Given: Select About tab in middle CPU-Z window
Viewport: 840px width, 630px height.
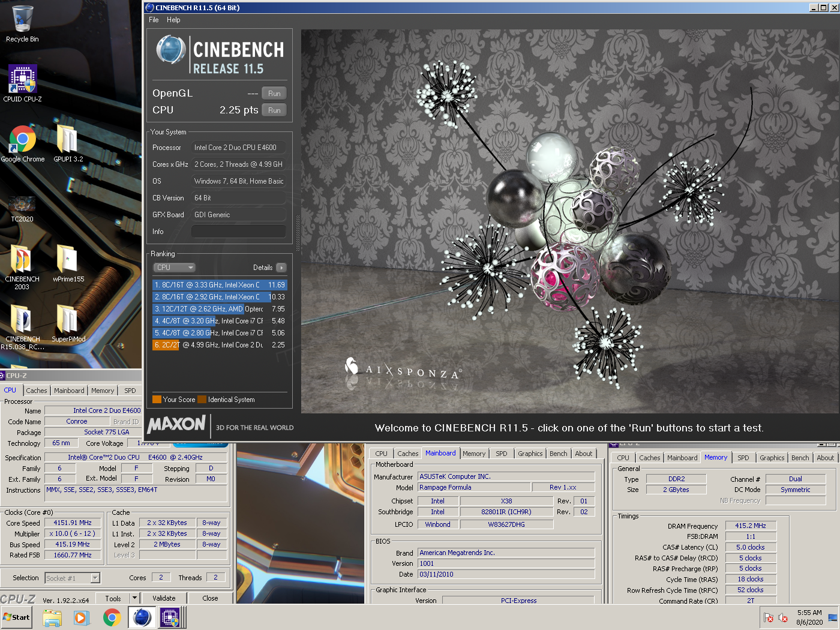Looking at the screenshot, I should click(x=584, y=454).
